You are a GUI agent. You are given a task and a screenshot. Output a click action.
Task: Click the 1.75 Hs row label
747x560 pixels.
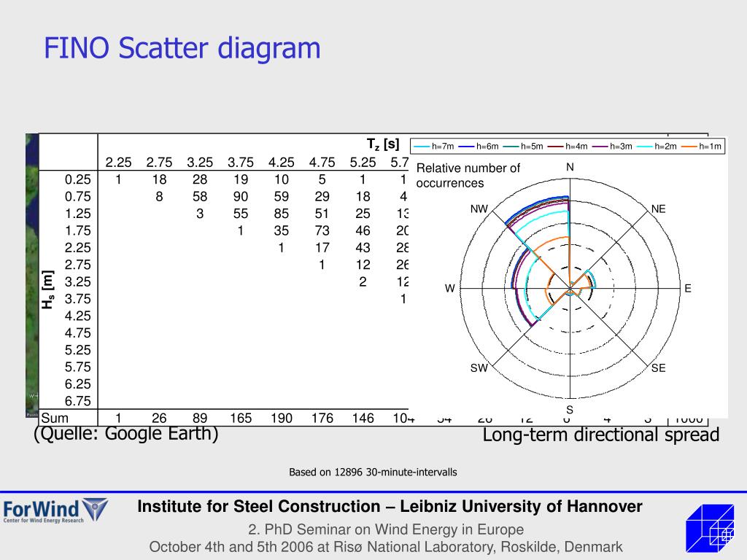[77, 231]
